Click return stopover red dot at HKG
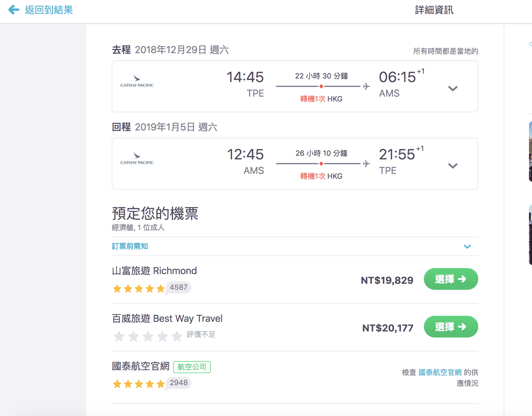532x416 pixels. point(321,164)
